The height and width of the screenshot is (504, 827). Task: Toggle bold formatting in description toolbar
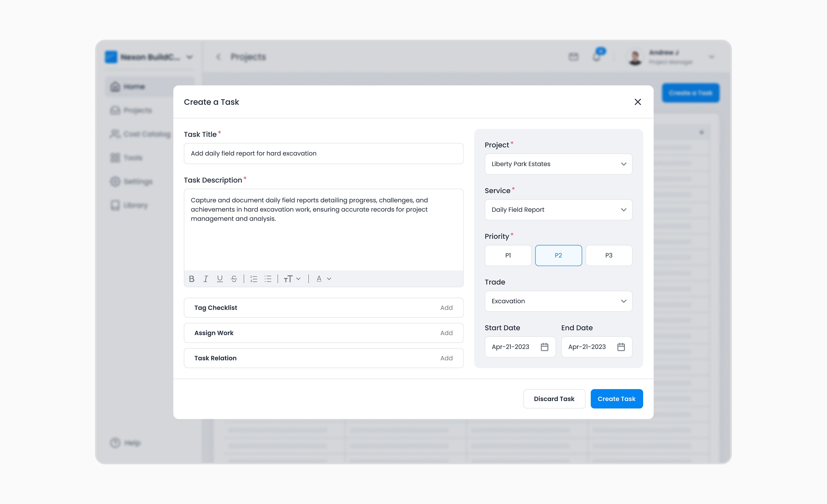pyautogui.click(x=192, y=279)
